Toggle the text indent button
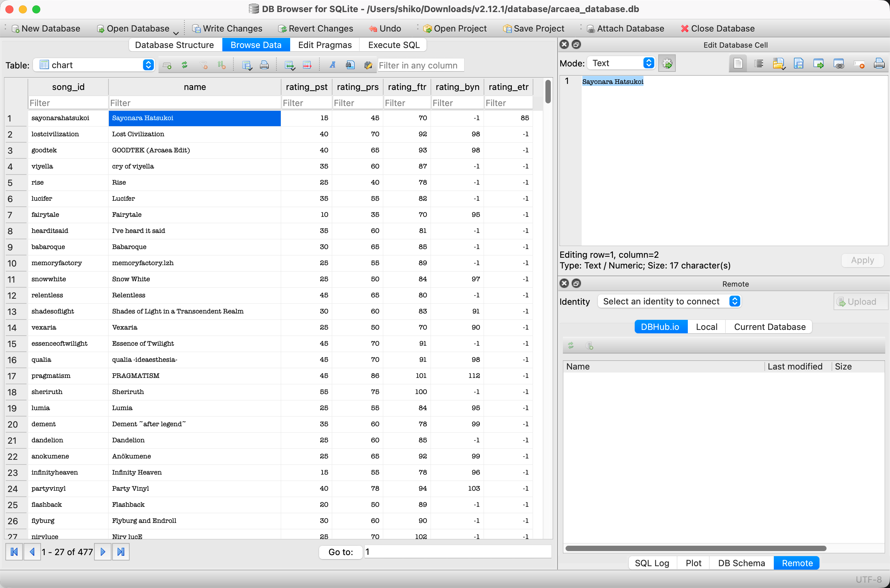 759,63
